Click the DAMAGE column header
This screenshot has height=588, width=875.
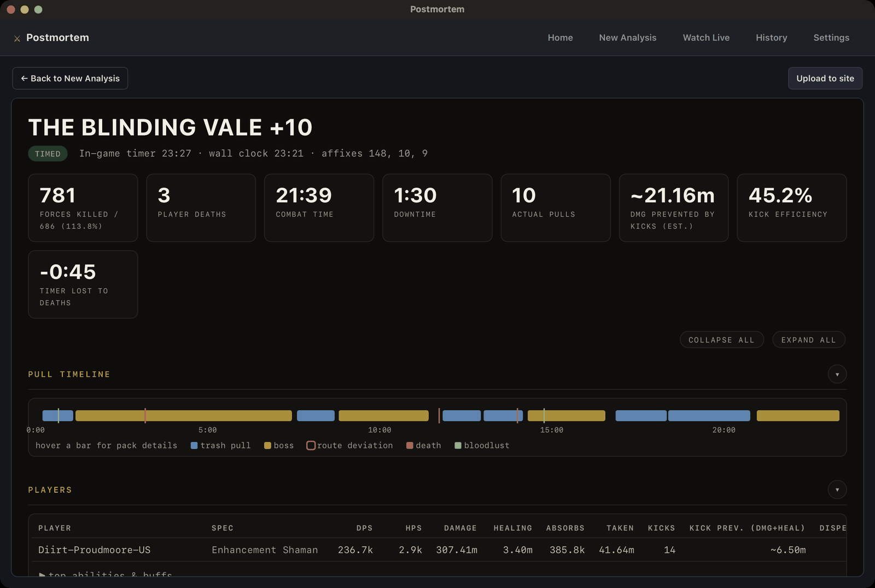coord(460,528)
